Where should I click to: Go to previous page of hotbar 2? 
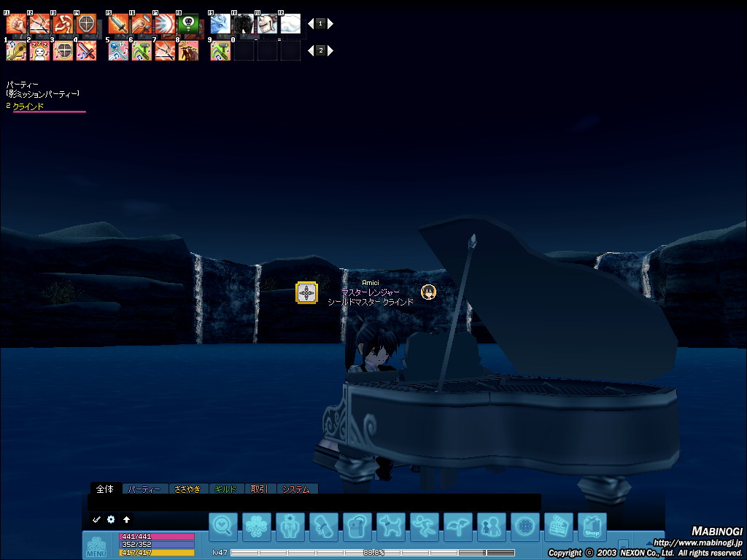311,51
